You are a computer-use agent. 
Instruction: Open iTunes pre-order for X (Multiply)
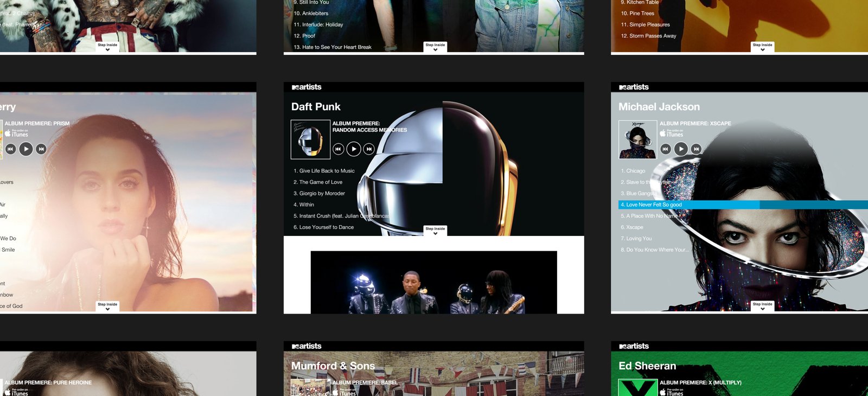pos(672,392)
